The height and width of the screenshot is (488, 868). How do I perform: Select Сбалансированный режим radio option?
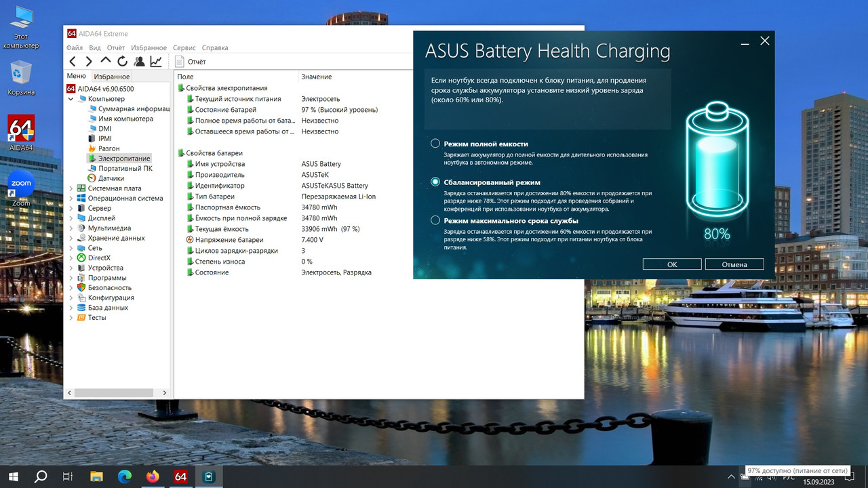435,182
